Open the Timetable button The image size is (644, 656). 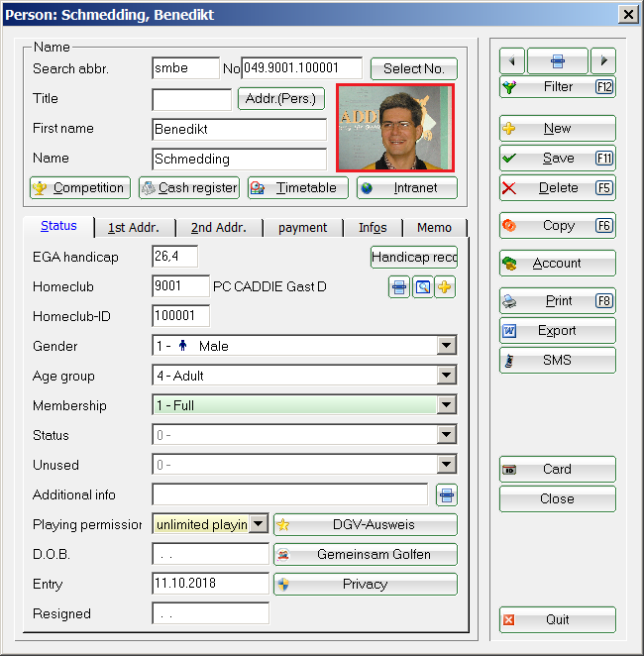(x=298, y=188)
